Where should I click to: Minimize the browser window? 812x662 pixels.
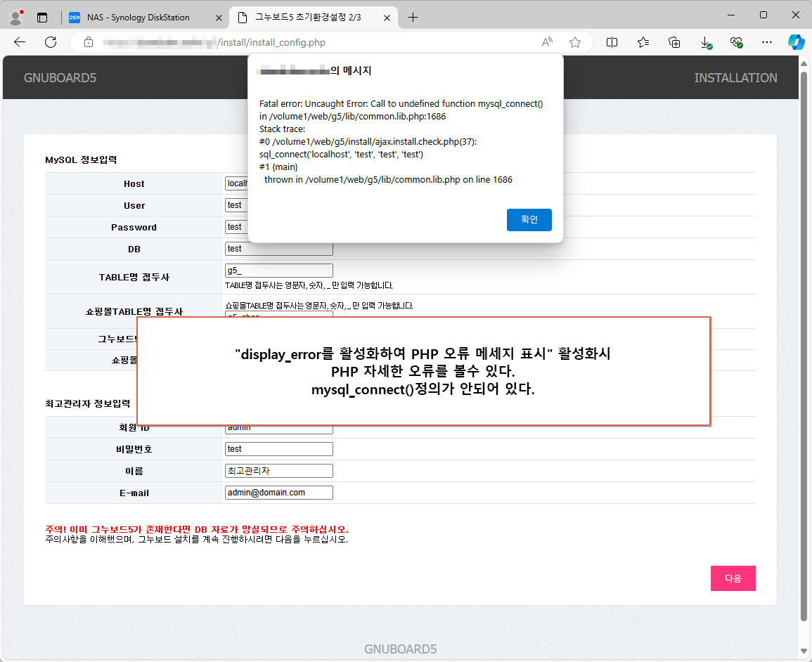tap(731, 15)
